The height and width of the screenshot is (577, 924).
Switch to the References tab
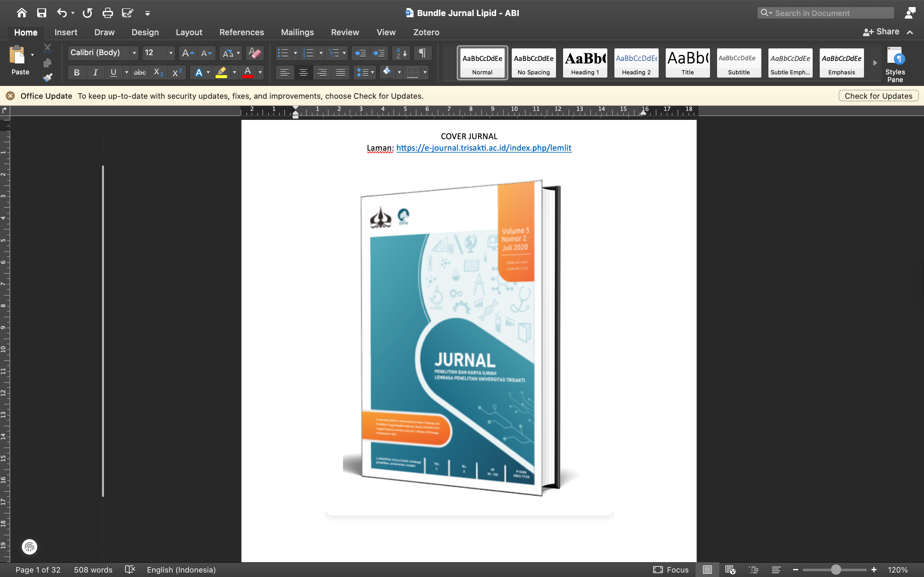tap(241, 32)
